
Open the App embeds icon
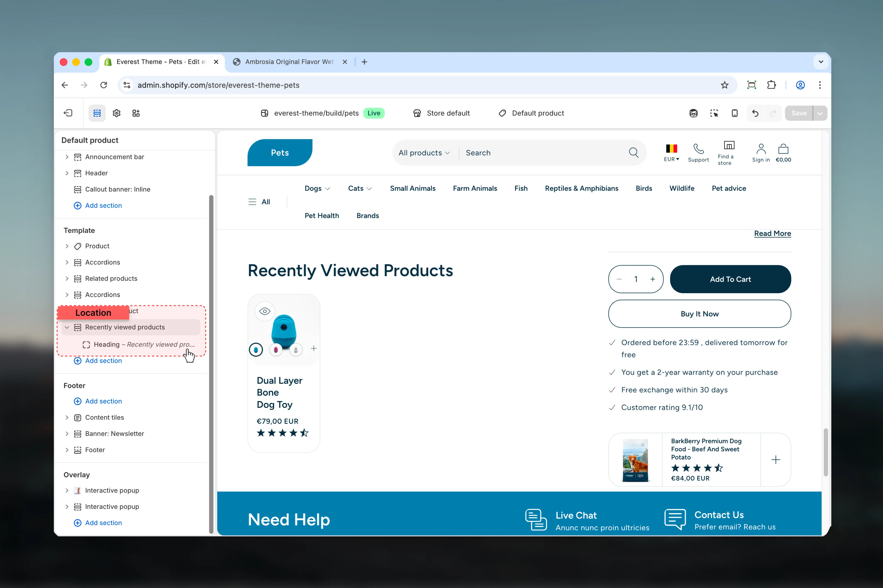pos(136,113)
